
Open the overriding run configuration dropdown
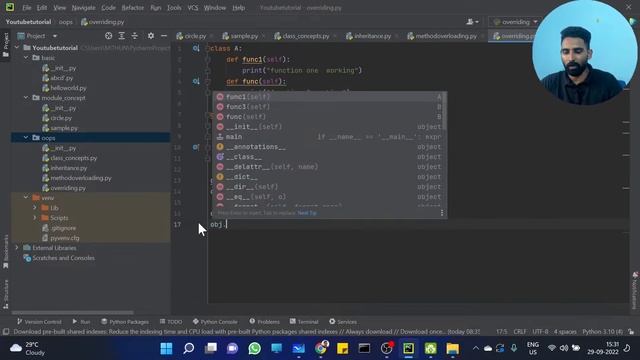click(x=515, y=22)
